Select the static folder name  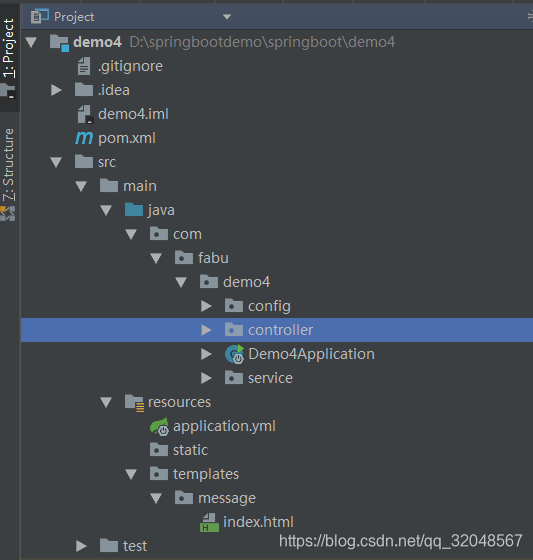(190, 450)
